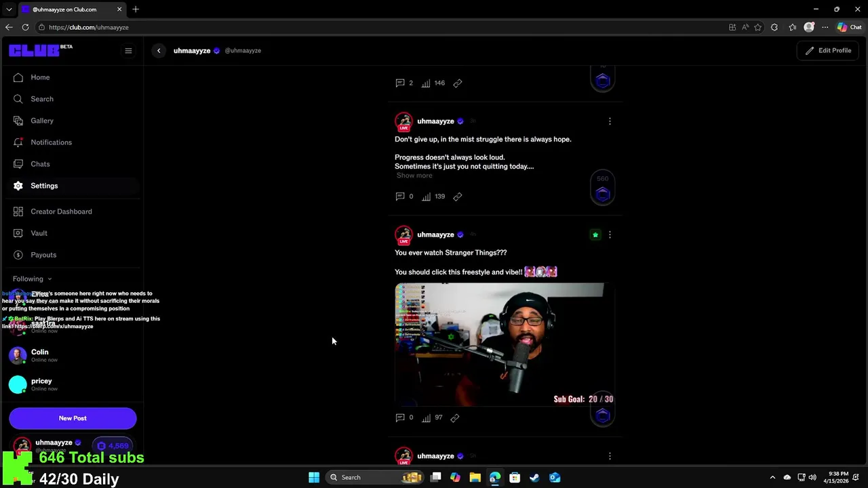Click uhmaayyze name on Stranger Things post

click(435, 235)
